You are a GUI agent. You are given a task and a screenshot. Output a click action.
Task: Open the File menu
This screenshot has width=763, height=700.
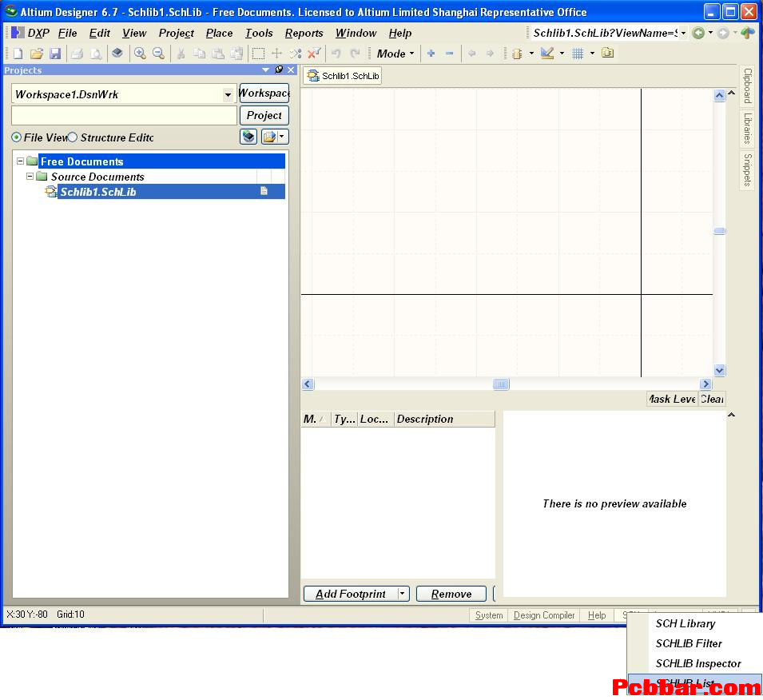point(68,33)
